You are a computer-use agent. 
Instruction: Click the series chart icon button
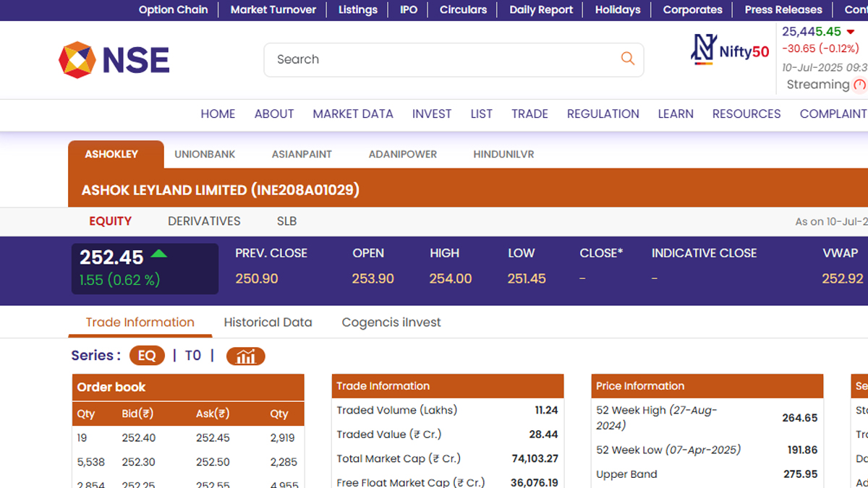[246, 356]
